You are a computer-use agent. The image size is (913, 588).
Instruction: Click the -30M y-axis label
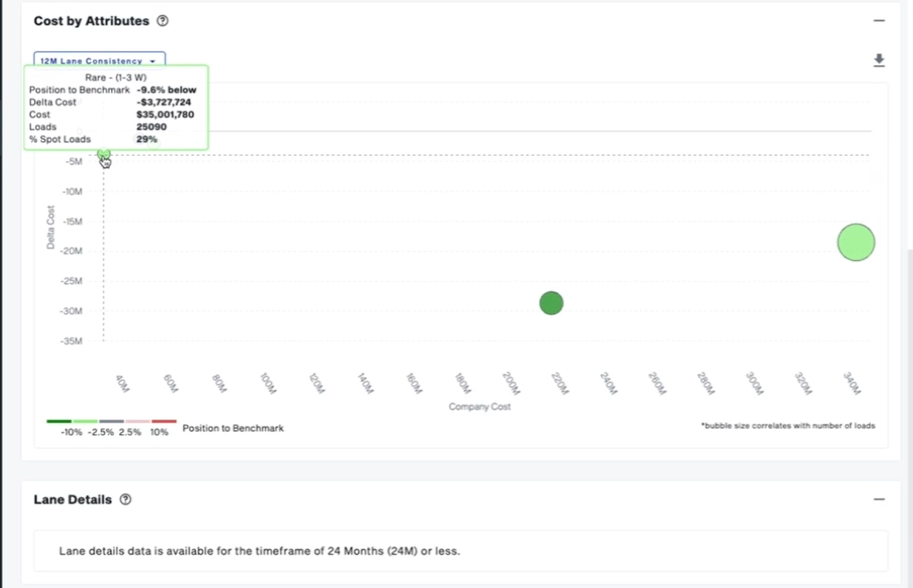[x=71, y=311]
